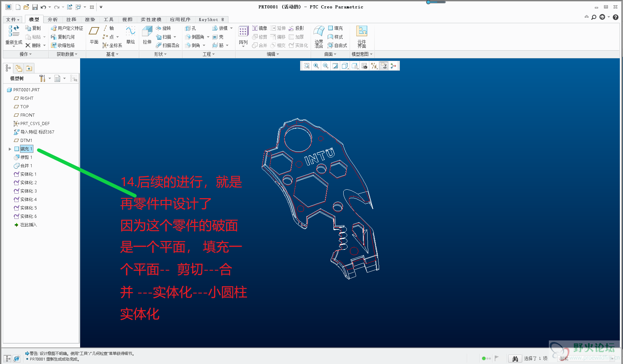The width and height of the screenshot is (623, 364).
Task: Create a 轴 (Axis) datum
Action: click(108, 28)
